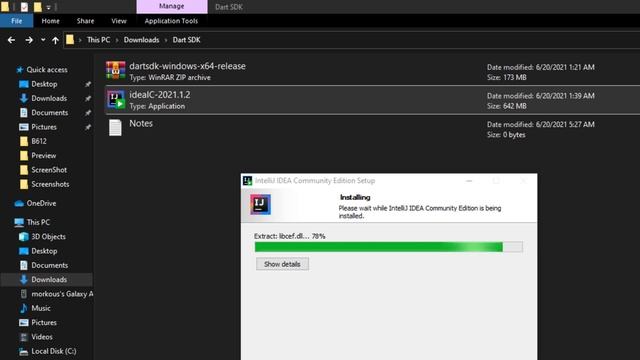Switch to the Home ribbon tab
The image size is (640, 360).
[x=51, y=21]
